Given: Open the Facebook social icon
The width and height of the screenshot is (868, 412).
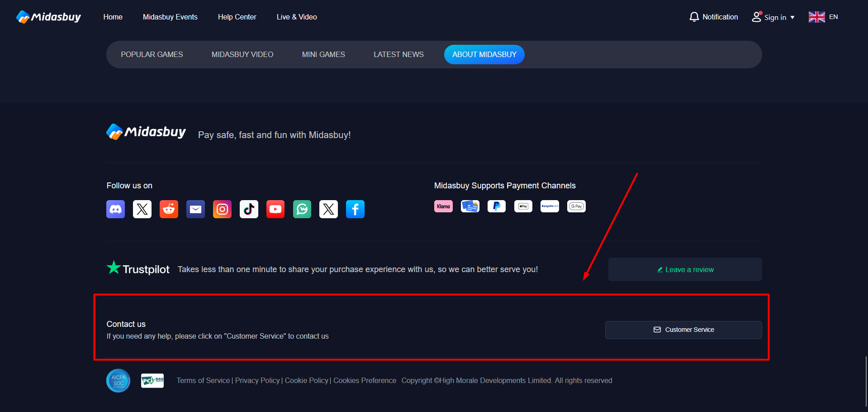Looking at the screenshot, I should (x=355, y=209).
